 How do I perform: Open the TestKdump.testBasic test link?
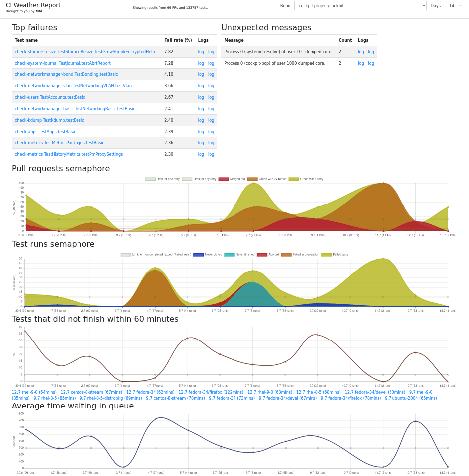(x=49, y=120)
